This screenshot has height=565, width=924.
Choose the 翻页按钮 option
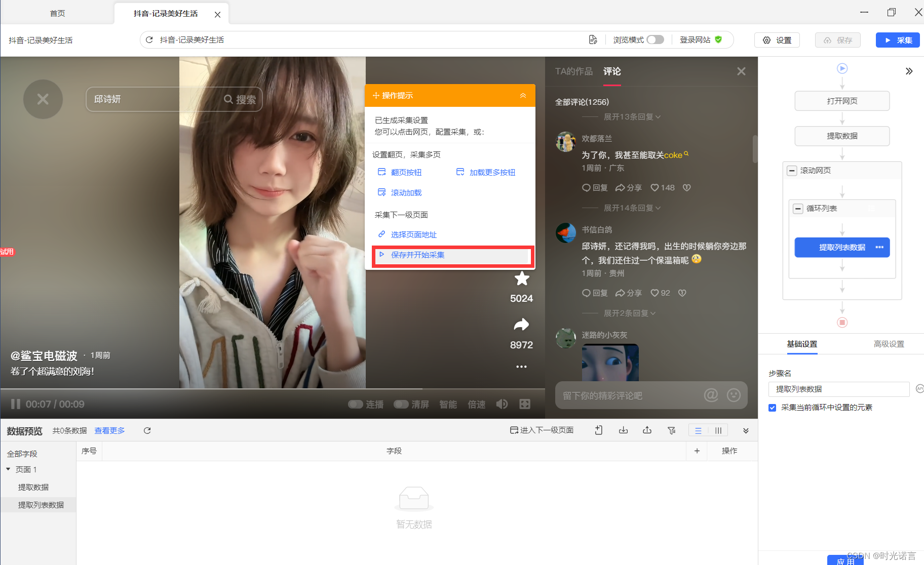(x=400, y=172)
